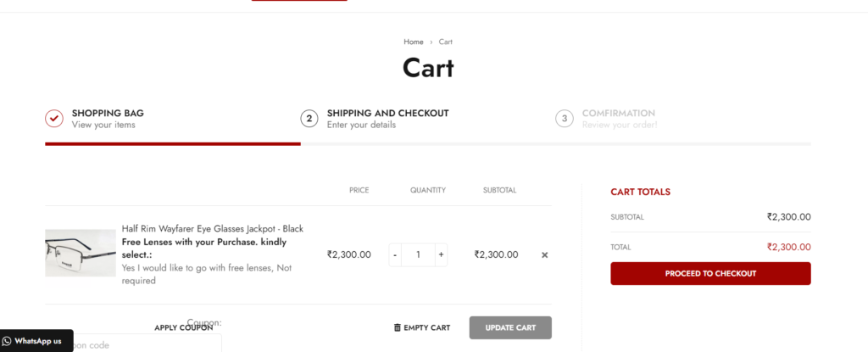Image resolution: width=868 pixels, height=352 pixels.
Task: Switch to Shipping and Checkout step
Action: pyautogui.click(x=387, y=113)
